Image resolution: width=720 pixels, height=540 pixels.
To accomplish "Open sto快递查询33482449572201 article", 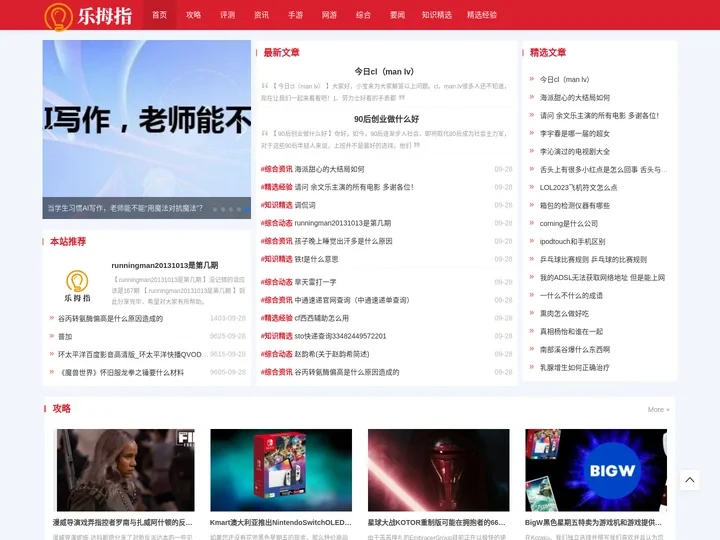I will tap(340, 336).
